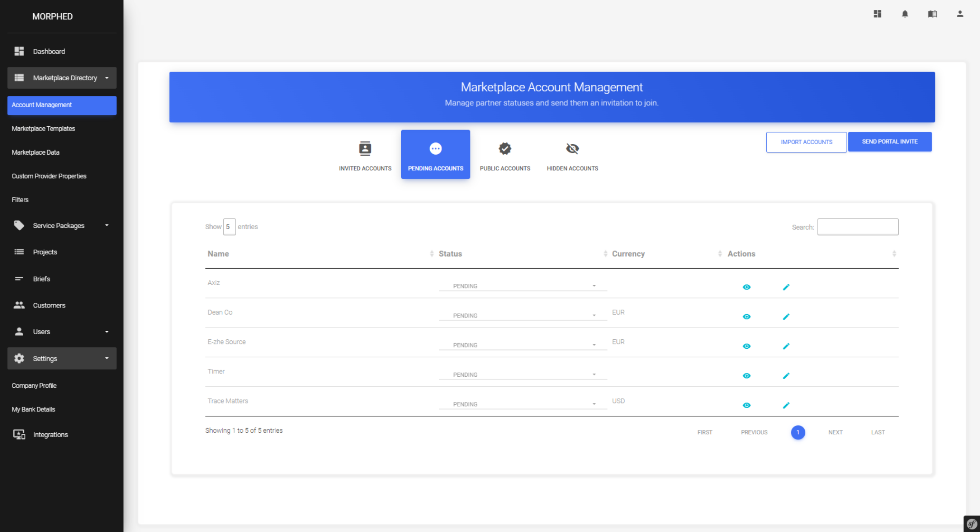
Task: Open status dropdown for Axiz
Action: [x=523, y=286]
